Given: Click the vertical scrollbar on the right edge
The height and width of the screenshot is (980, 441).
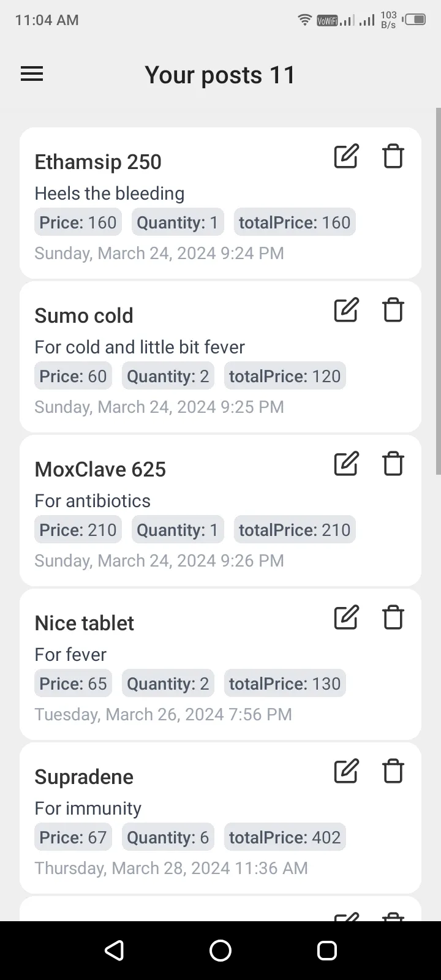Looking at the screenshot, I should point(438,291).
